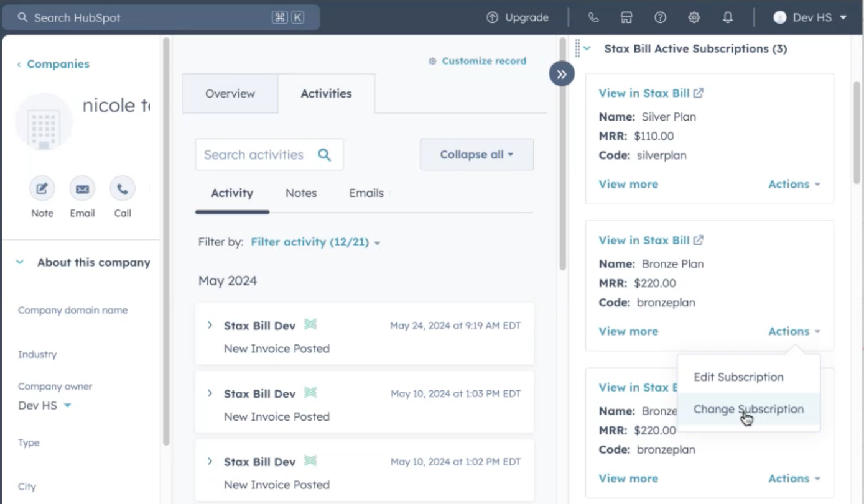Screen dimensions: 864x504
Task: Switch to the Emails sub-tab
Action: point(366,193)
